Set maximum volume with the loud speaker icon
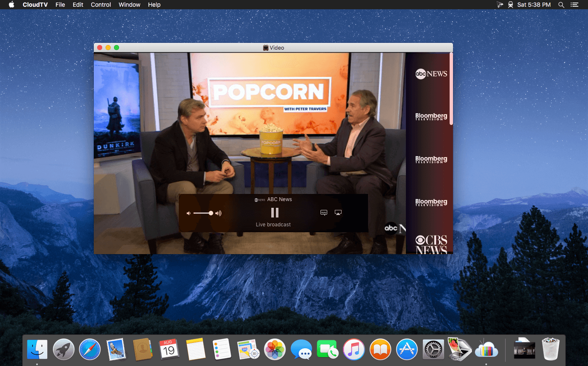588x366 pixels. (x=218, y=213)
